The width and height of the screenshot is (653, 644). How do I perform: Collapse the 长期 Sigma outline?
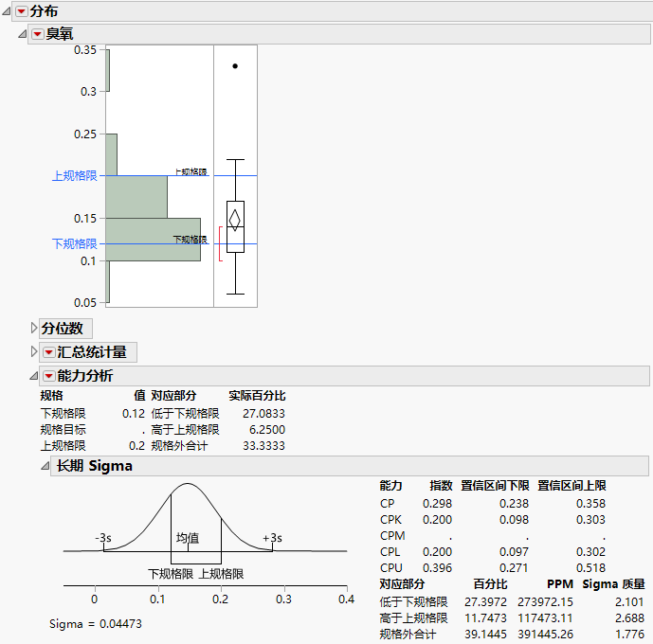(x=45, y=466)
